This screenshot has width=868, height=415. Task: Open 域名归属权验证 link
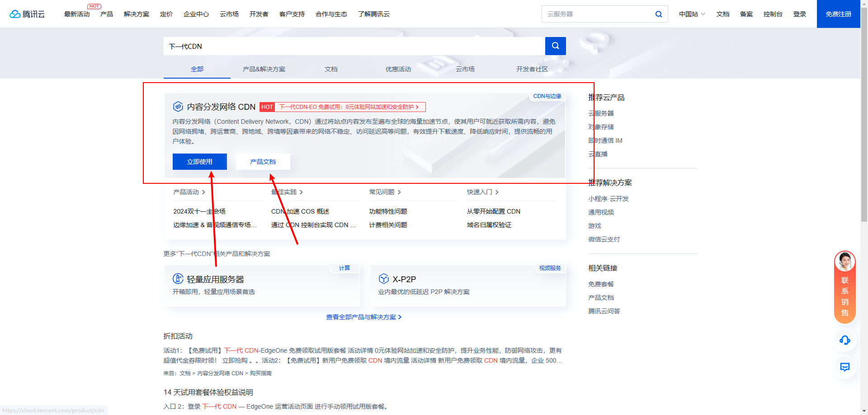489,225
